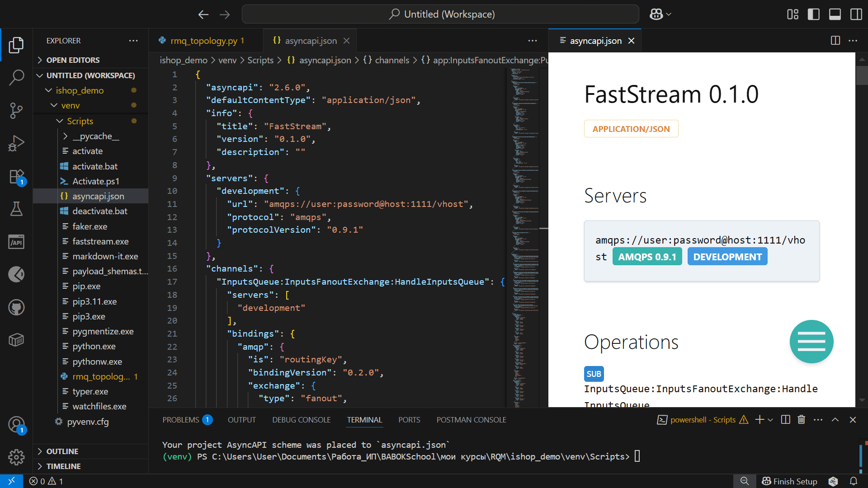Image resolution: width=868 pixels, height=488 pixels.
Task: Open Run and Debug view
Action: point(16,143)
